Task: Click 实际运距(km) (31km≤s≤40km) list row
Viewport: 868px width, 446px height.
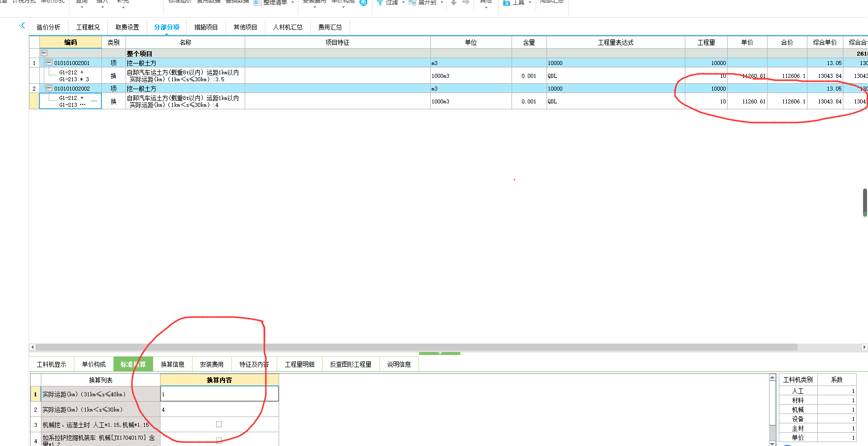Action: click(100, 394)
